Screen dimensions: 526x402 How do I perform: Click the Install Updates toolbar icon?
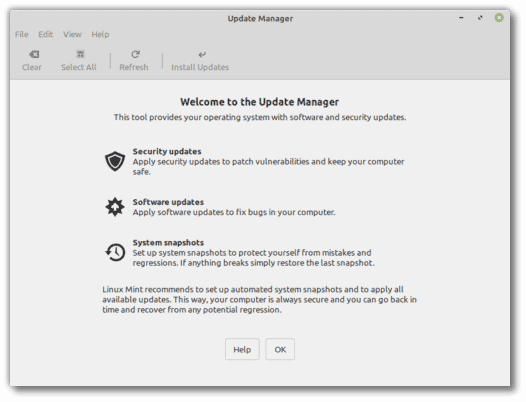coord(202,54)
